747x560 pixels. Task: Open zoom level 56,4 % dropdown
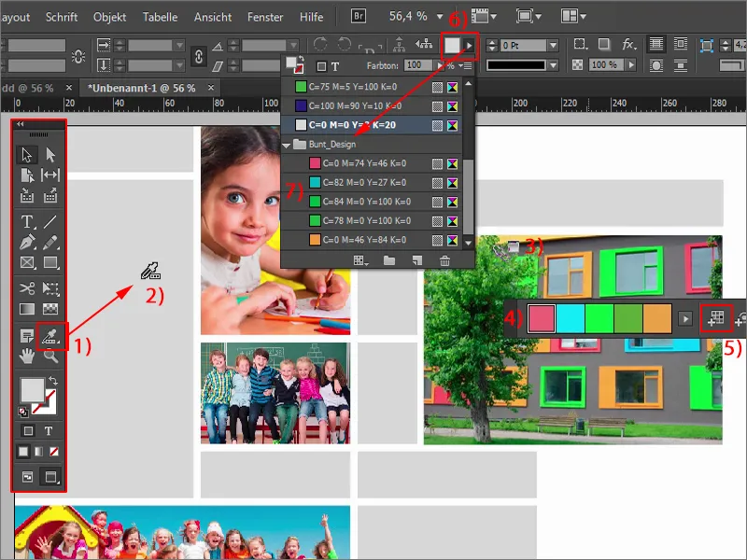click(440, 17)
